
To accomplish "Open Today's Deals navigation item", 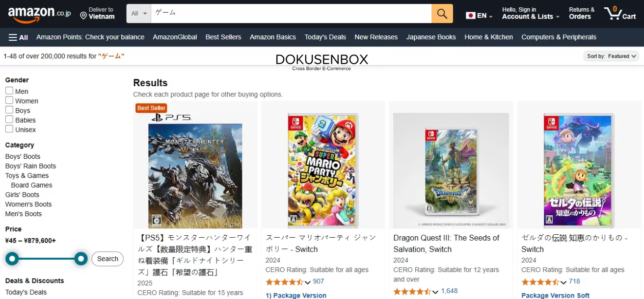I will coord(325,37).
